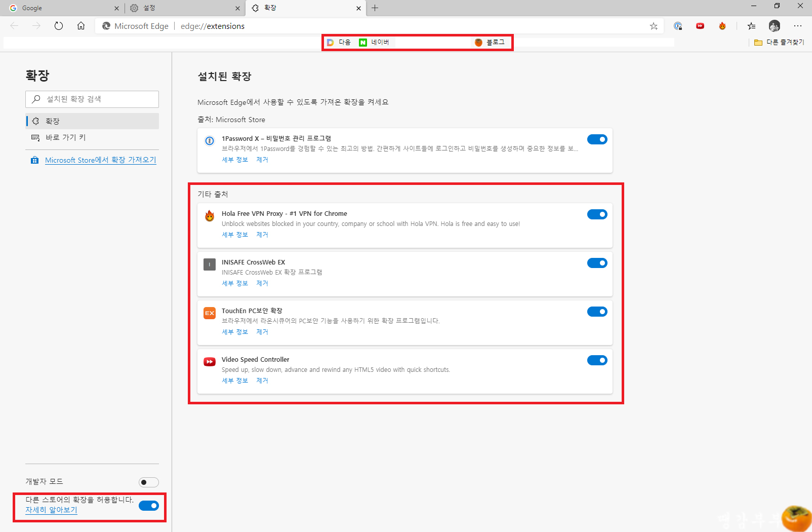Select the 확장 browser tab

pyautogui.click(x=306, y=8)
